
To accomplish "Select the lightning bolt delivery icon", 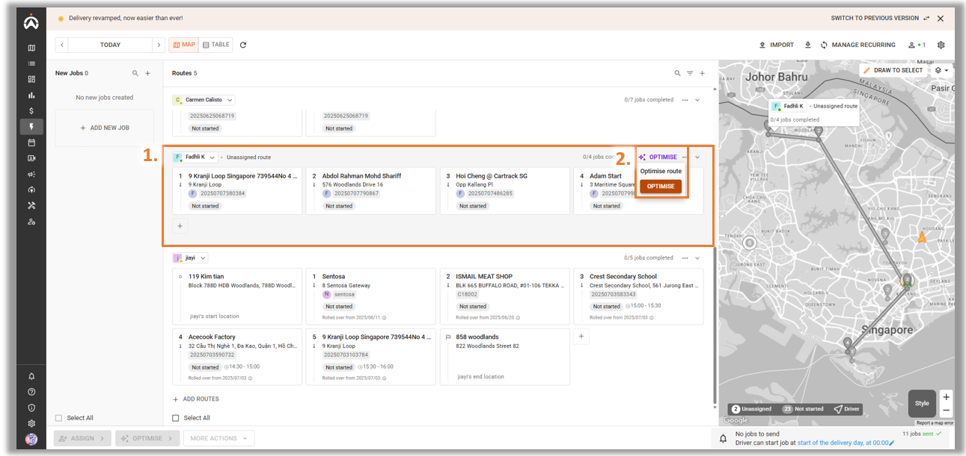I will point(31,127).
